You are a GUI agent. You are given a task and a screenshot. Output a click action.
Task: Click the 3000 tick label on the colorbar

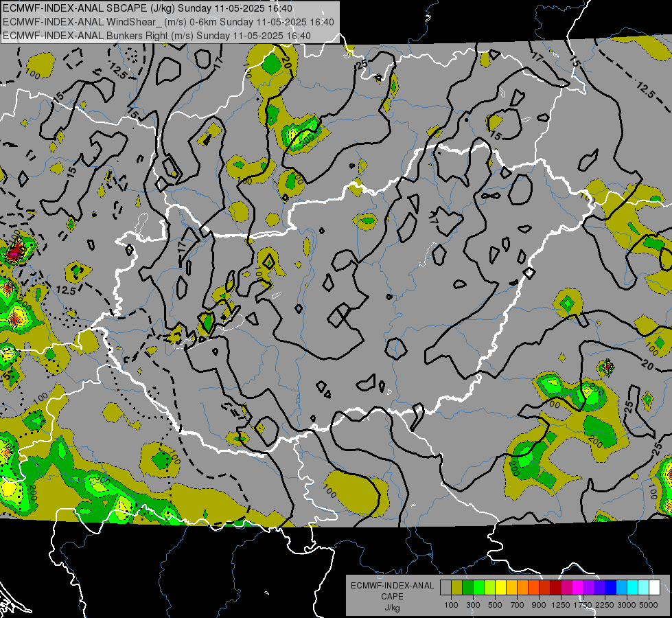[x=627, y=605]
